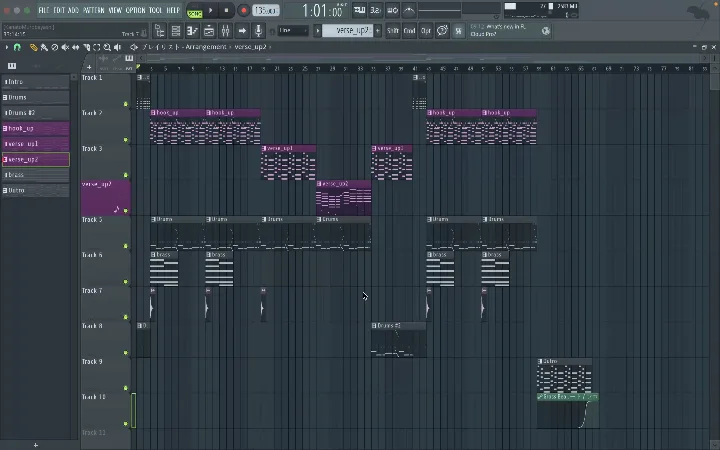Click the Opt button
The width and height of the screenshot is (720, 450).
[x=426, y=31]
